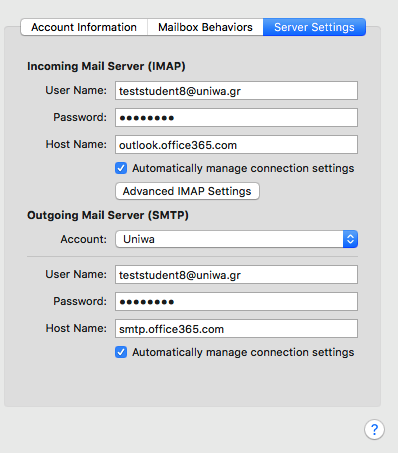398x453 pixels.
Task: Switch to the Account Information tab
Action: coord(84,27)
